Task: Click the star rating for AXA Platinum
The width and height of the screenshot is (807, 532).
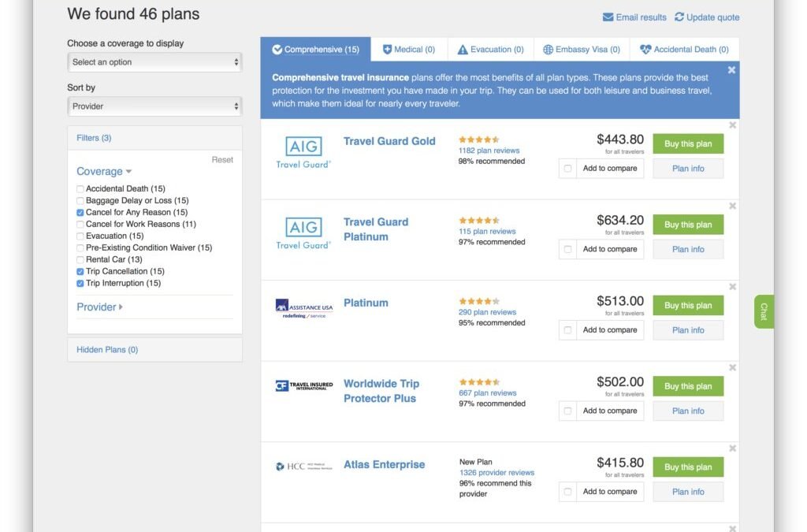Action: point(478,301)
